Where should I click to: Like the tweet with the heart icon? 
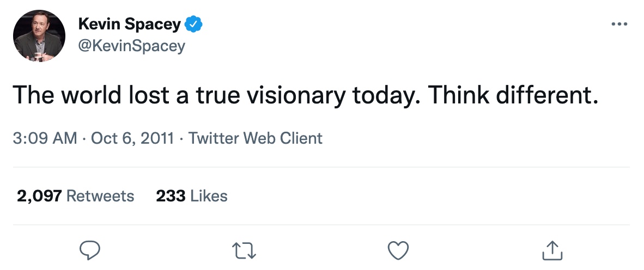point(398,250)
